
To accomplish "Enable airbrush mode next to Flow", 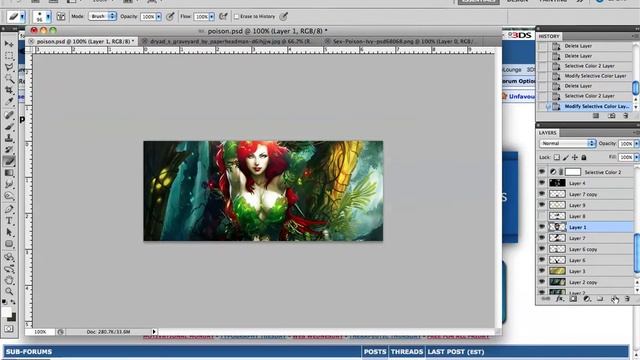I will tap(223, 16).
